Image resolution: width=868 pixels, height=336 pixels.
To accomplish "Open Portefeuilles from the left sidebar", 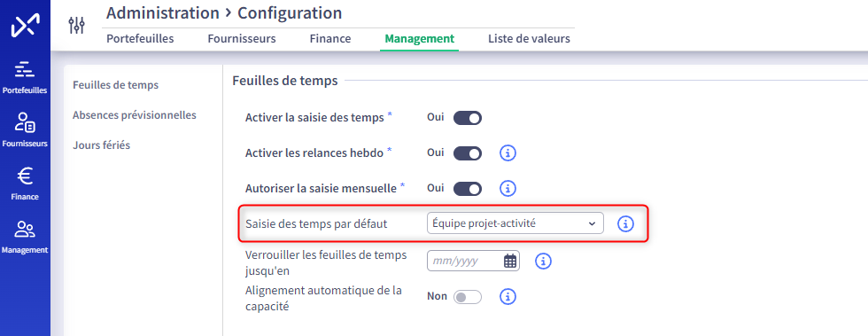I will 25,77.
